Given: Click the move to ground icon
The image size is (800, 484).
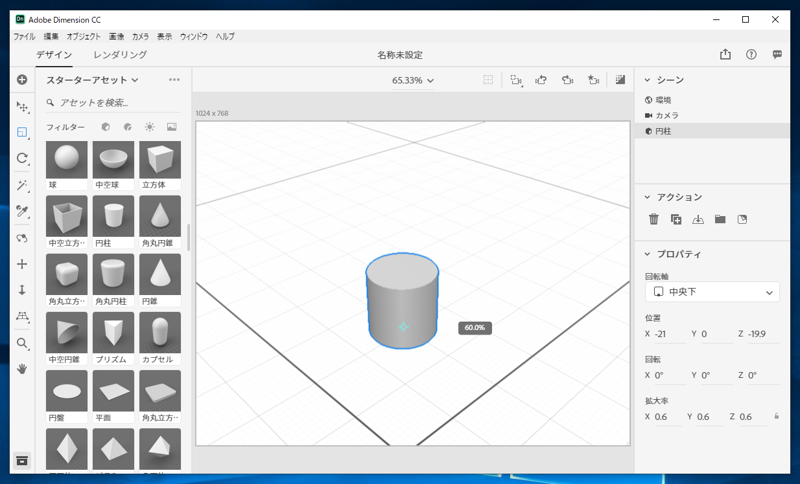Looking at the screenshot, I should coord(698,219).
